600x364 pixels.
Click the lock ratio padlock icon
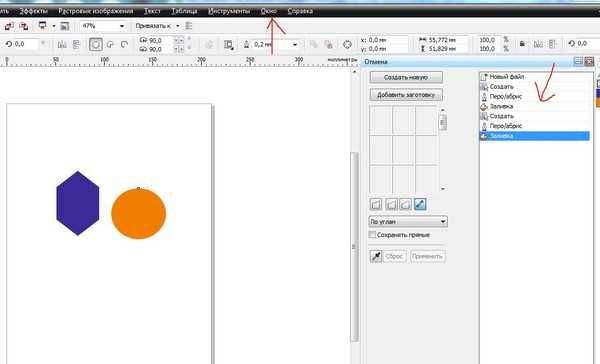[x=522, y=44]
